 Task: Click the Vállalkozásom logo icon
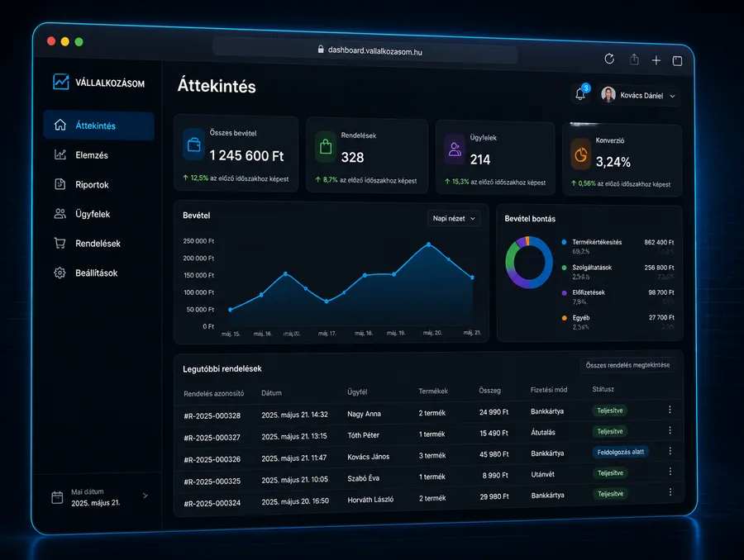click(60, 82)
